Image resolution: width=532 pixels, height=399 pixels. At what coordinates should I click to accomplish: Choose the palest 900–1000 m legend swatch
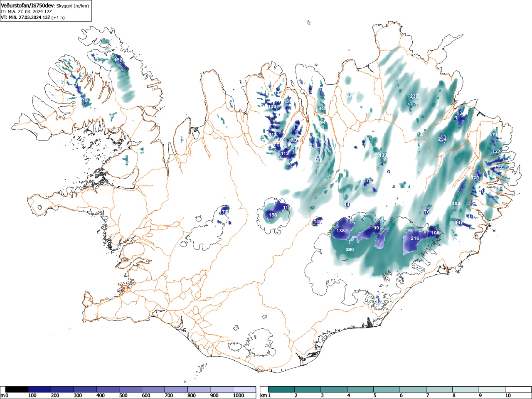pos(222,389)
